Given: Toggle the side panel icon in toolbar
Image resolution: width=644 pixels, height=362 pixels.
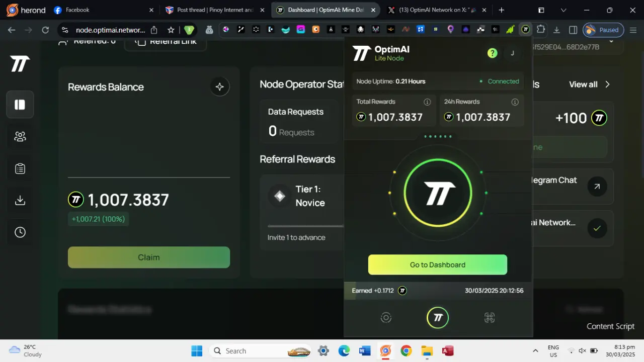Looking at the screenshot, I should pyautogui.click(x=573, y=30).
